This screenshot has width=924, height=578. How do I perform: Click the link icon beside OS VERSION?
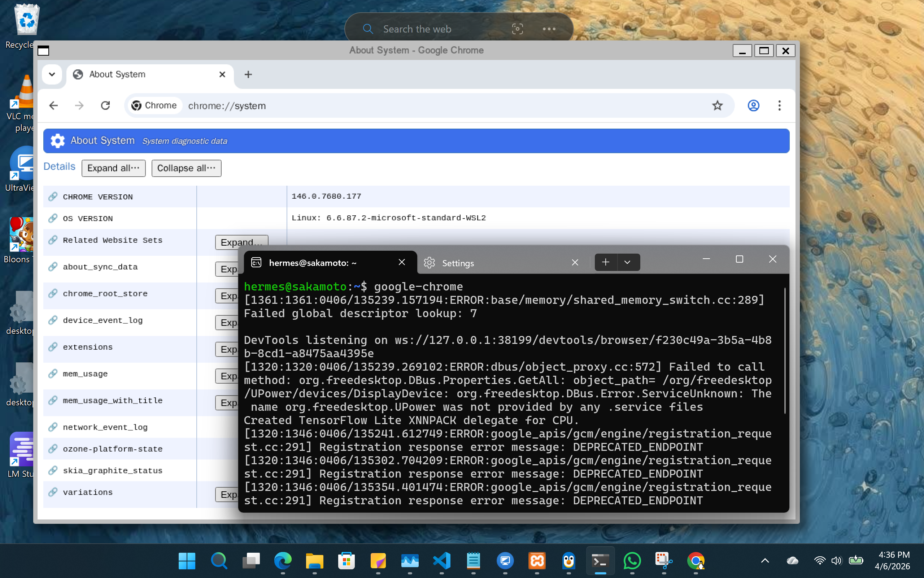(53, 218)
